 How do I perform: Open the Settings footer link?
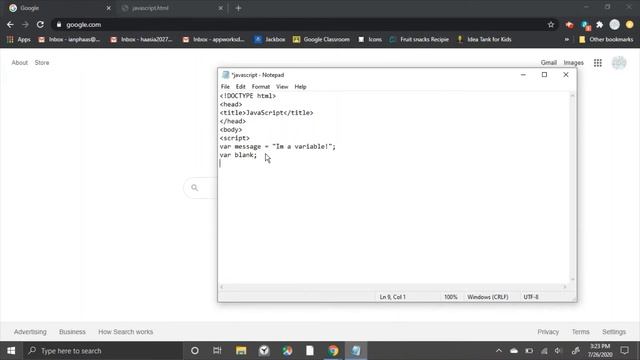point(614,332)
